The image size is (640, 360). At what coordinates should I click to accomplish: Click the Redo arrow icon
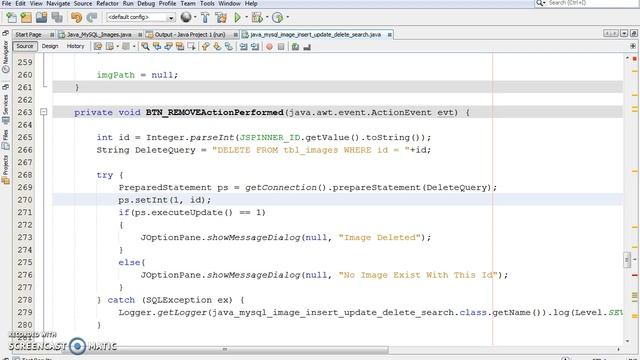pos(92,17)
